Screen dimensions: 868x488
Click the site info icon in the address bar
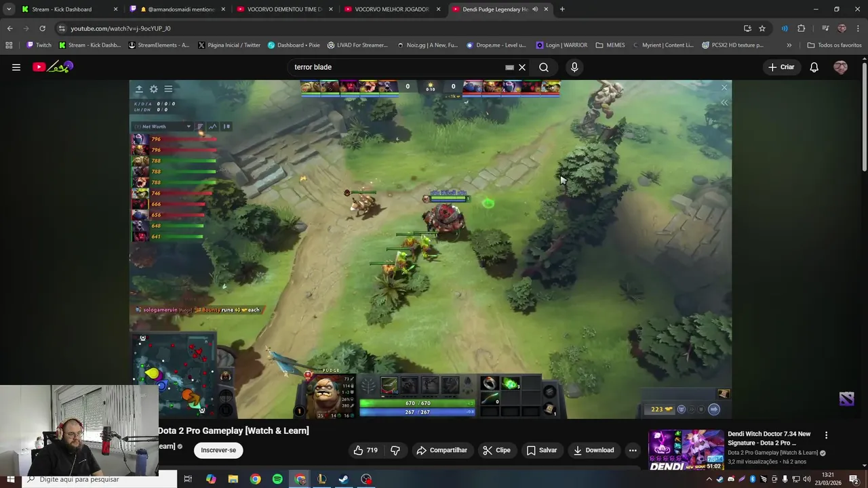[62, 28]
